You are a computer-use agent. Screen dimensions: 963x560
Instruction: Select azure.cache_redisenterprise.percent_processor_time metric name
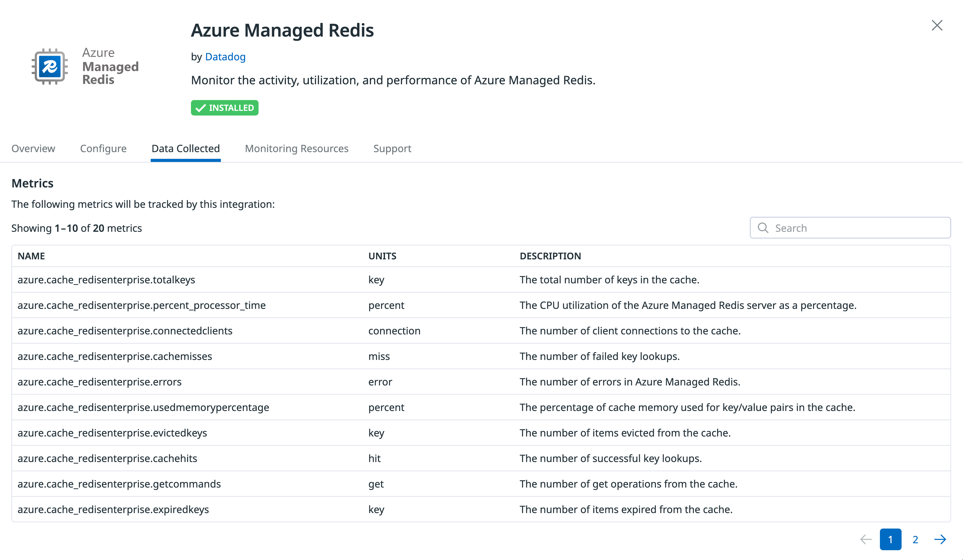click(141, 305)
